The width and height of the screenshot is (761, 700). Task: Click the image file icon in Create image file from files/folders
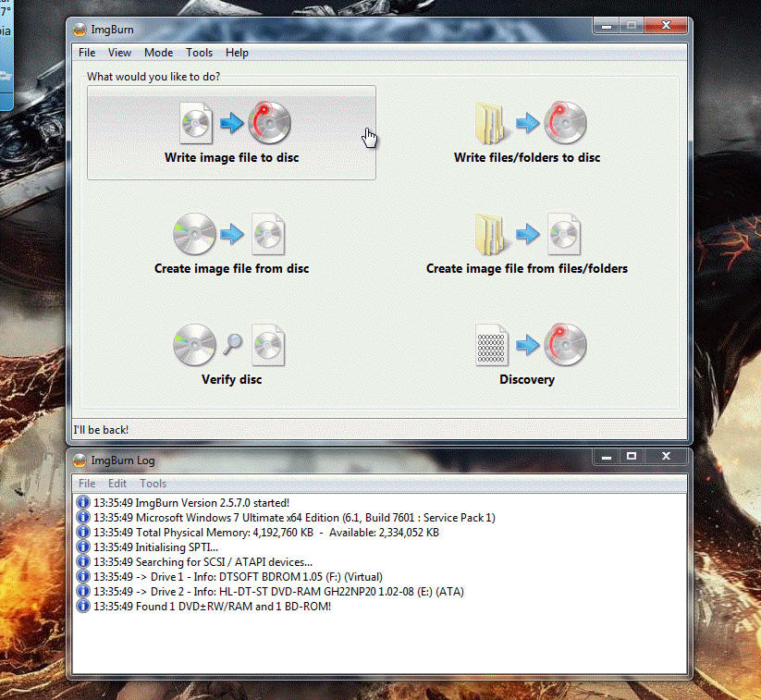click(x=564, y=234)
